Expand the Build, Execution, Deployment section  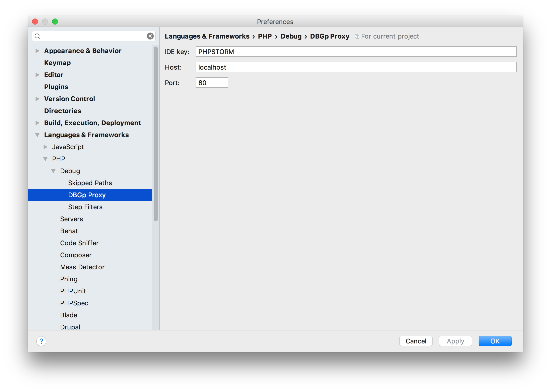pyautogui.click(x=38, y=123)
